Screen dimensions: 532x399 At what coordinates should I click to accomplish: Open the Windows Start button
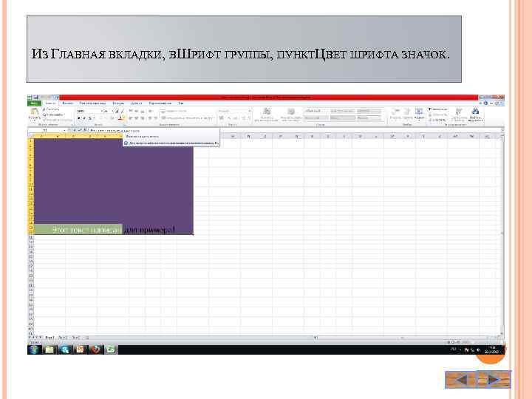[34, 349]
